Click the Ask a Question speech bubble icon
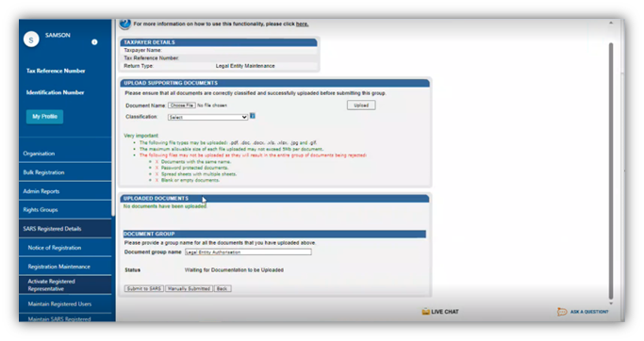The height and width of the screenshot is (341, 644). [x=562, y=312]
